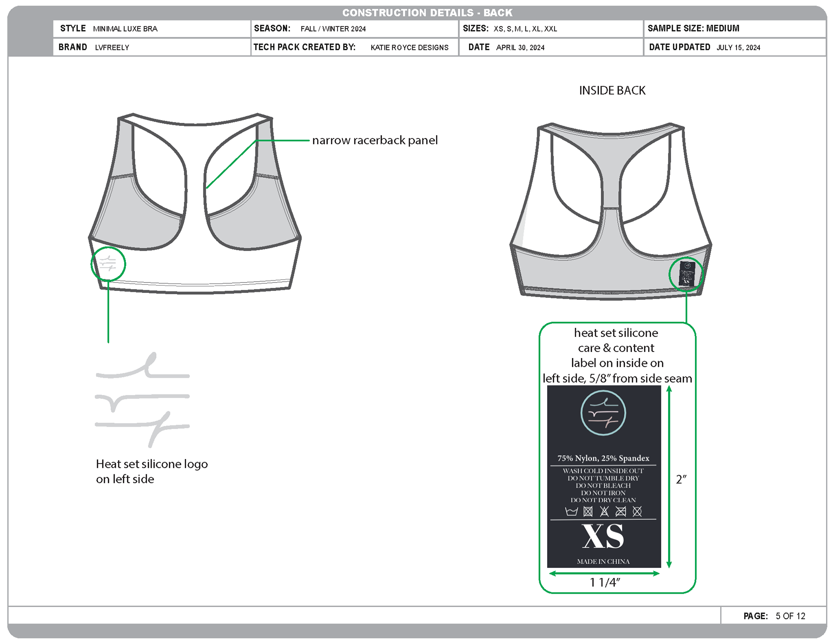The height and width of the screenshot is (644, 833).
Task: Click the 'FALL / WINTER 2024' season field
Action: tap(333, 29)
